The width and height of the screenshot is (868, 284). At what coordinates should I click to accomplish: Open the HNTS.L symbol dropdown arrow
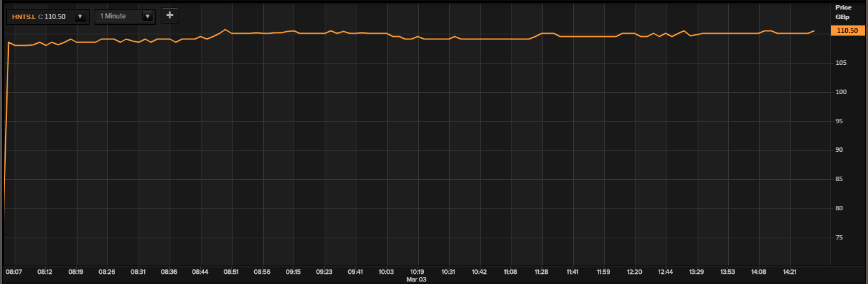pyautogui.click(x=81, y=17)
